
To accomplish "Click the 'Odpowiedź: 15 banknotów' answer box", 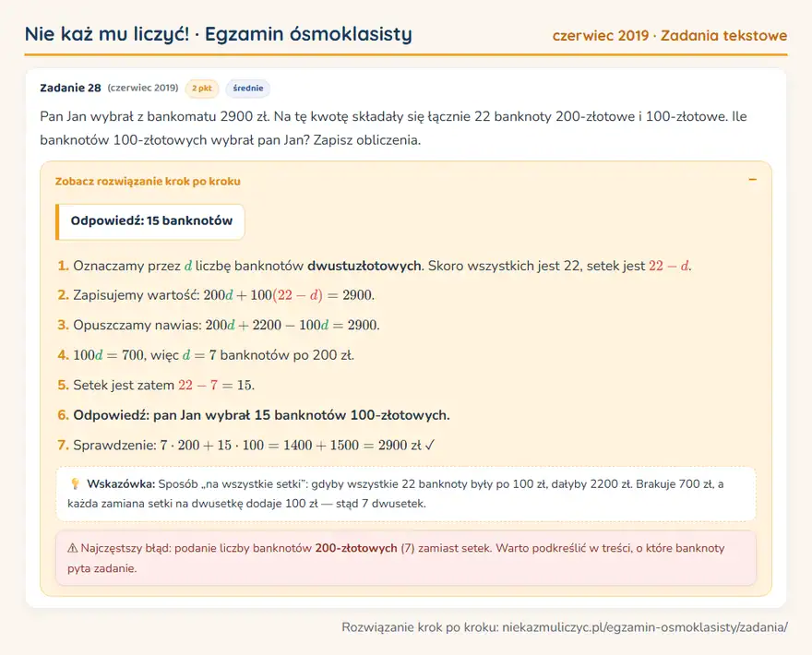I will coord(150,221).
